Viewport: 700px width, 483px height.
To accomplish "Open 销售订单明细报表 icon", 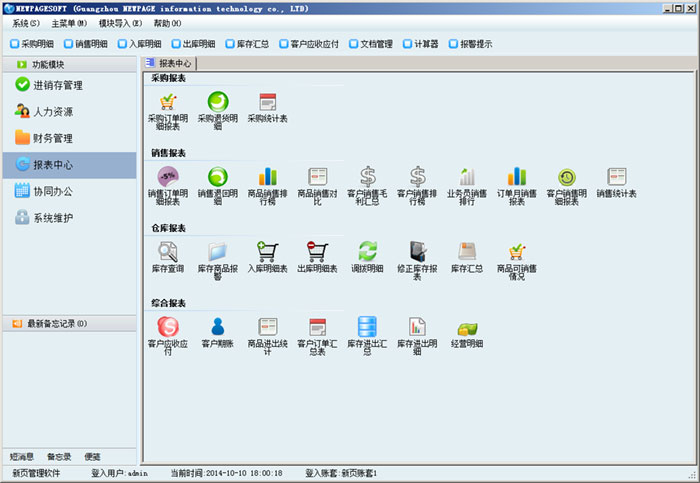I will tap(168, 177).
